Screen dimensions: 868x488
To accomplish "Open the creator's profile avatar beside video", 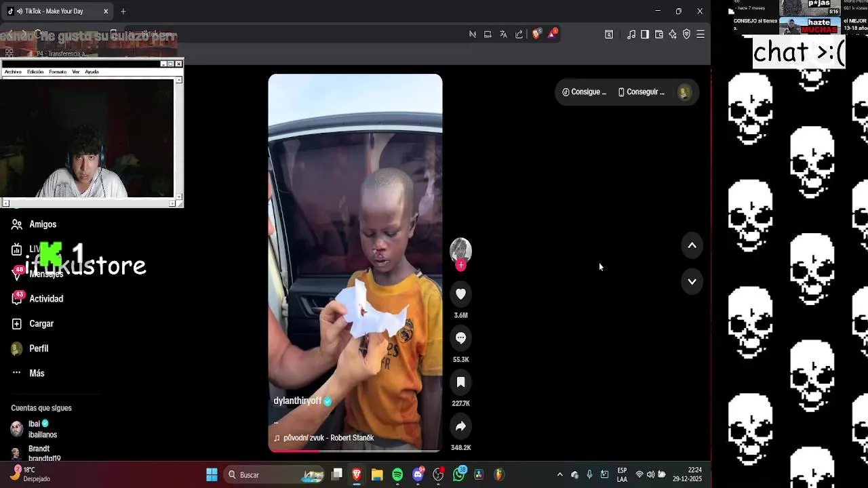I will (460, 249).
